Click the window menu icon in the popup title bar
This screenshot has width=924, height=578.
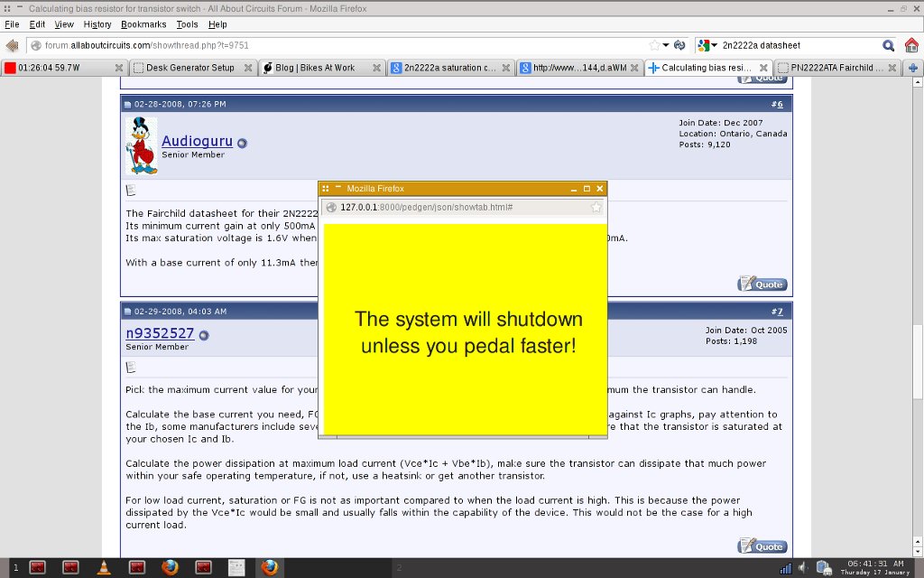(x=325, y=189)
